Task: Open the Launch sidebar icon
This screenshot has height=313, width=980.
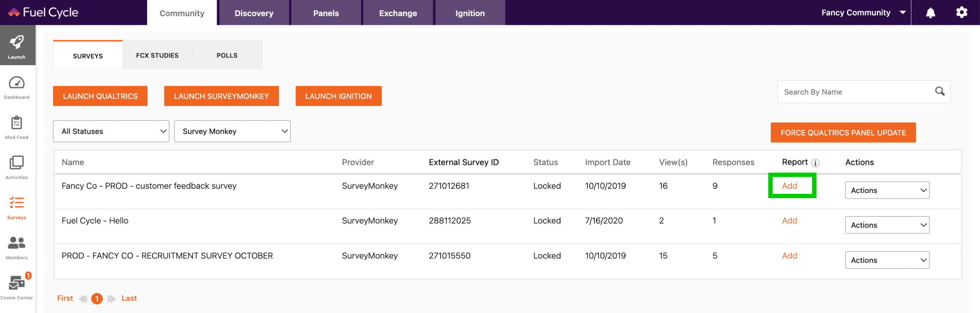Action: click(17, 45)
